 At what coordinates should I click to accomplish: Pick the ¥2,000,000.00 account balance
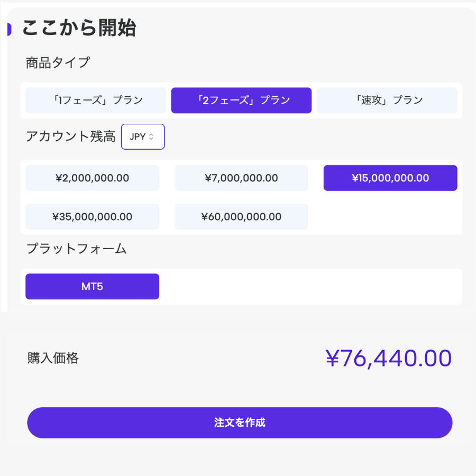92,178
